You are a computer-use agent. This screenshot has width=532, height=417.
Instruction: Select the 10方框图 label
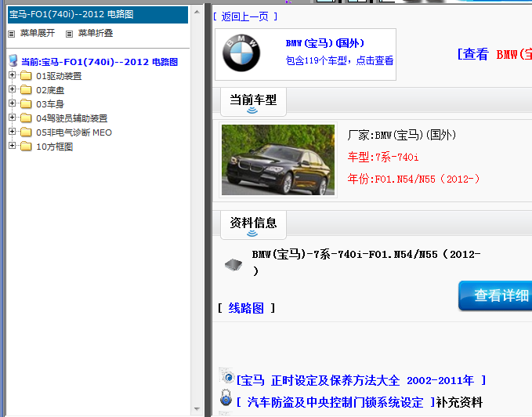(55, 147)
